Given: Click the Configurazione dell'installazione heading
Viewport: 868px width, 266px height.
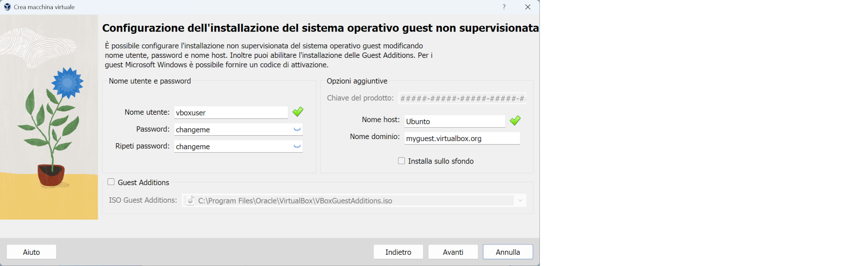Looking at the screenshot, I should point(321,28).
